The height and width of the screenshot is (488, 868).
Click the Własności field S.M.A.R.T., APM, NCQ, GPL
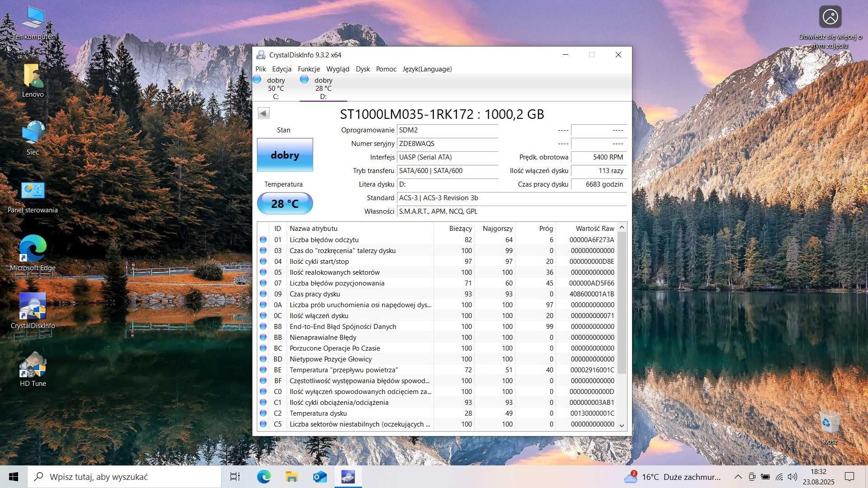(512, 211)
